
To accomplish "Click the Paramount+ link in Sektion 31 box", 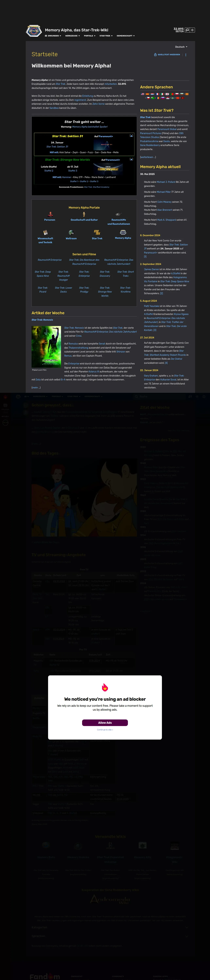I will (x=106, y=136).
